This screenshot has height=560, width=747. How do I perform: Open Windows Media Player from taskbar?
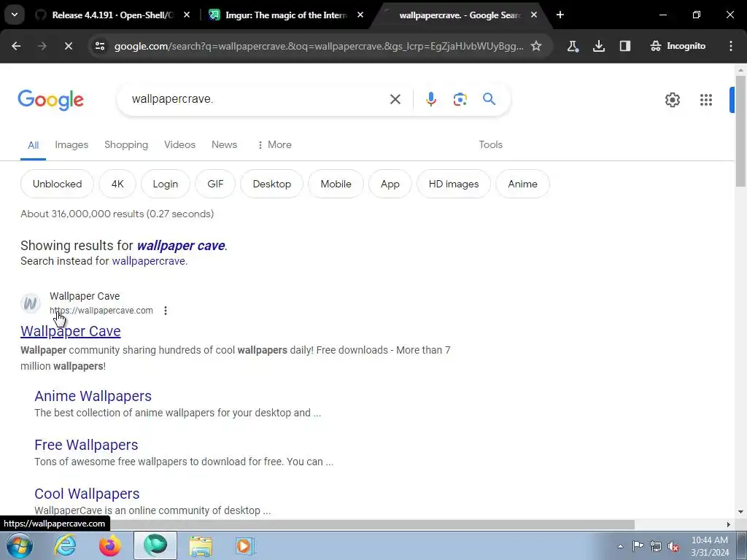[x=245, y=545]
